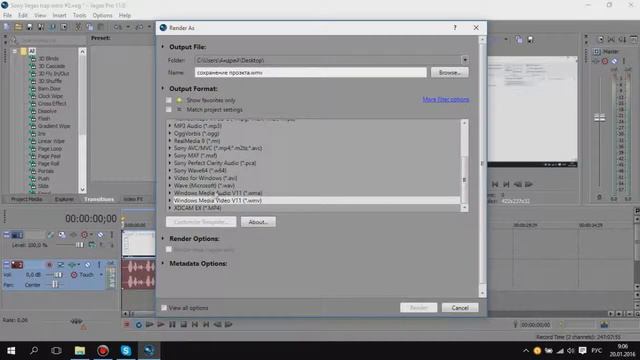Expand the Render Options section
This screenshot has height=360, width=640.
click(163, 238)
